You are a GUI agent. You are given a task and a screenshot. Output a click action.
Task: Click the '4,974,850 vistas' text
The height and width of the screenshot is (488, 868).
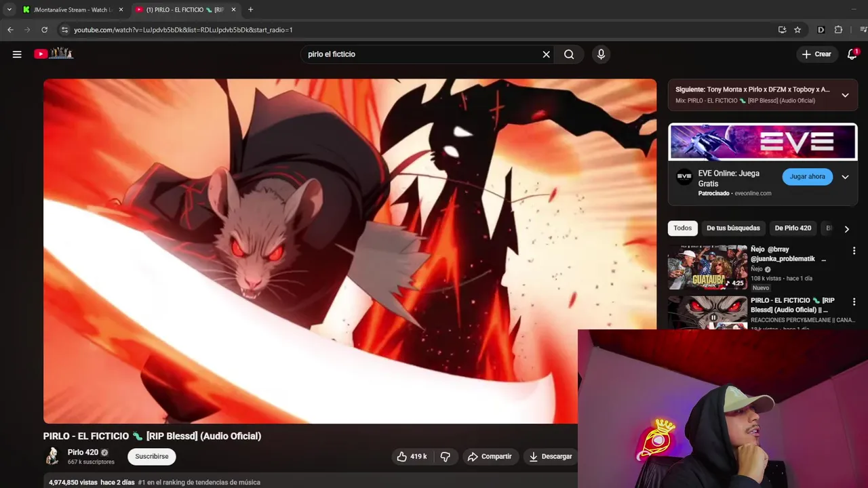(73, 483)
